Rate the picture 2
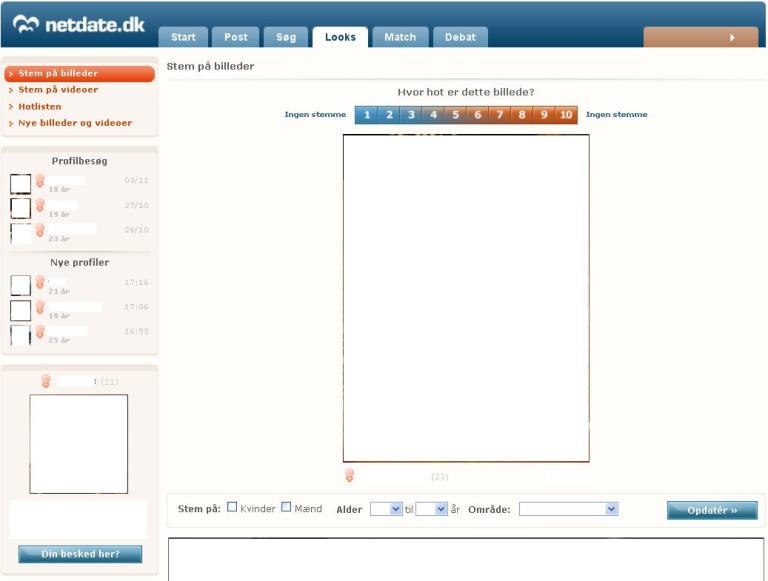Screen dimensions: 768x581 click(389, 115)
